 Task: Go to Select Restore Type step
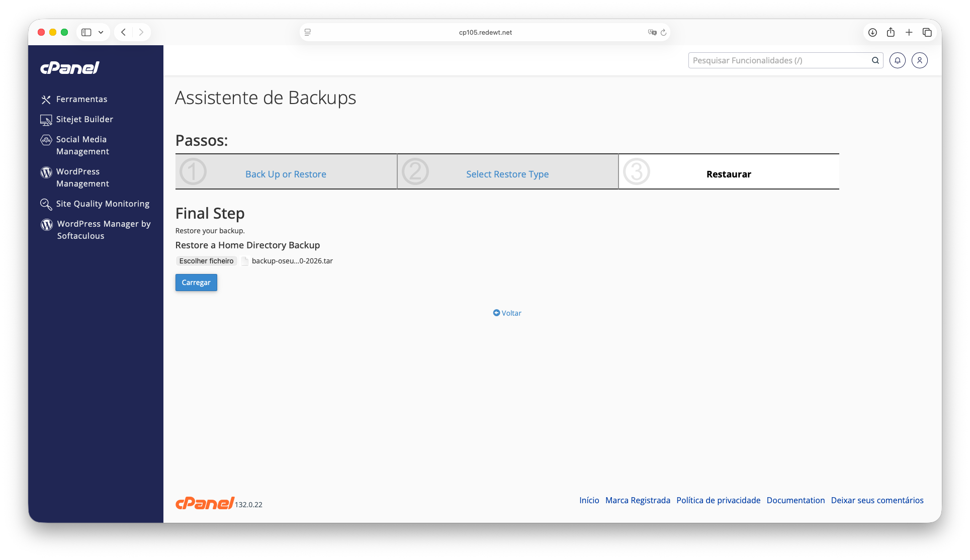[x=507, y=174]
